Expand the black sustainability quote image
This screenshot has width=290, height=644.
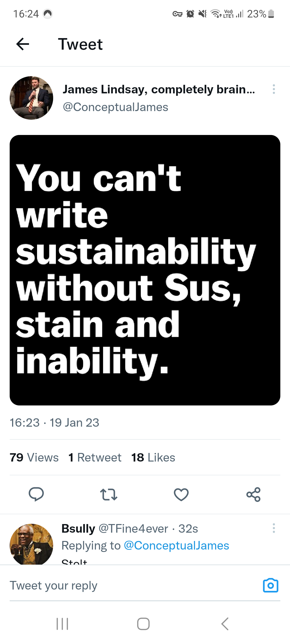pyautogui.click(x=145, y=270)
